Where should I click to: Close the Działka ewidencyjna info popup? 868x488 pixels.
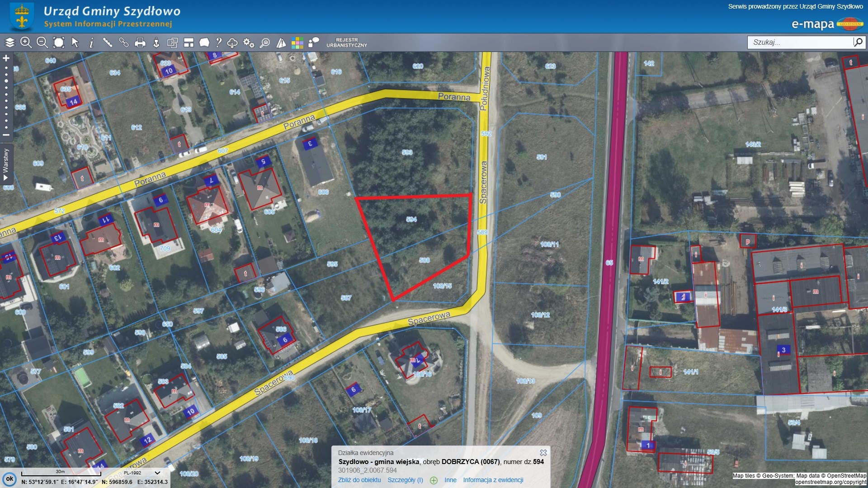point(543,452)
